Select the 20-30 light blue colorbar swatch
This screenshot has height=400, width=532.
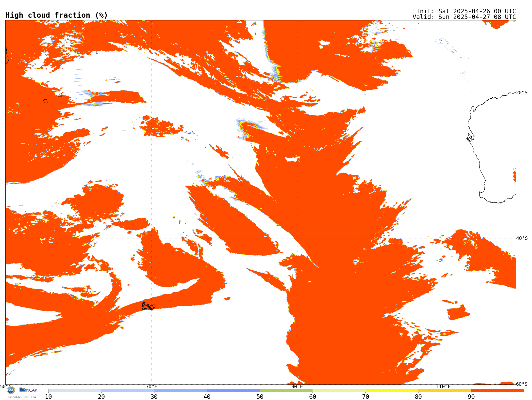[x=128, y=391]
